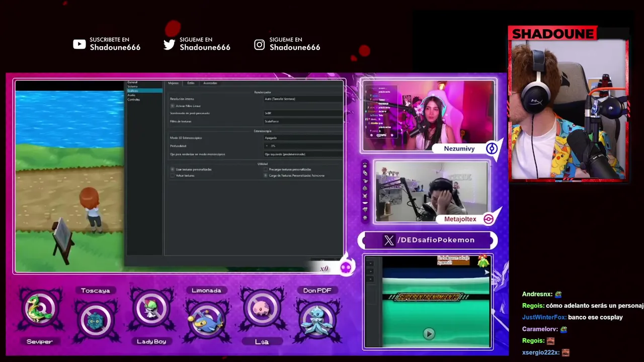Open the Modo 3D Estereoscópico dropdown
The height and width of the screenshot is (362, 644).
[x=303, y=138]
